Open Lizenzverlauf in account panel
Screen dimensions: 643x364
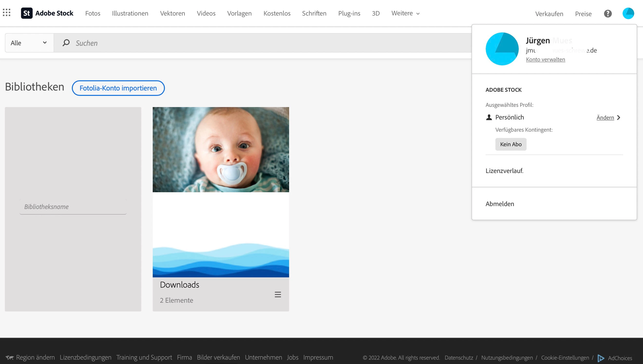[504, 171]
